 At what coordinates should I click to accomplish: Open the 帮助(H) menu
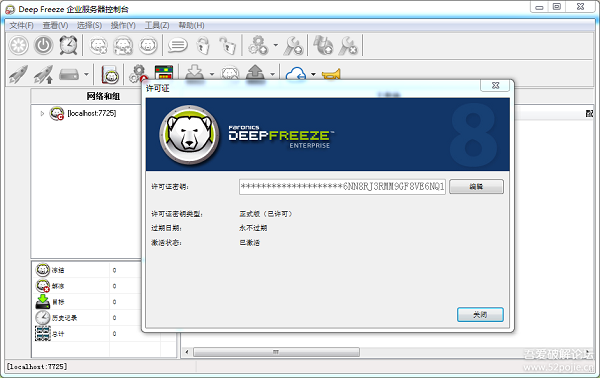[x=191, y=25]
